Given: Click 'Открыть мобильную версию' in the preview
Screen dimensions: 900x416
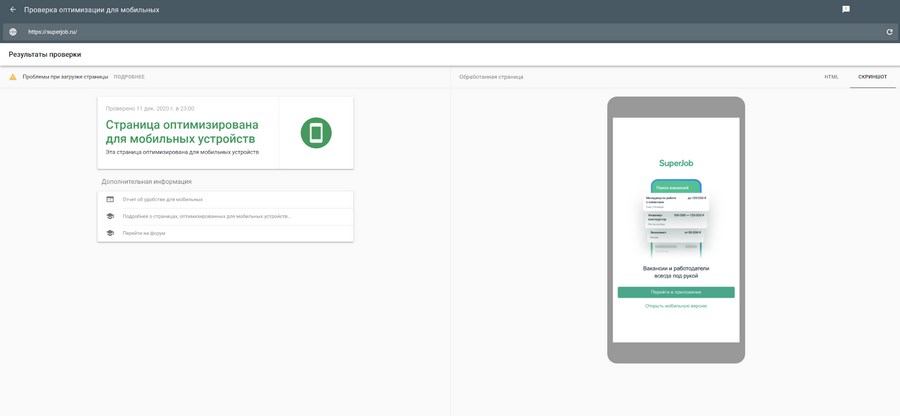Looking at the screenshot, I should pos(676,306).
